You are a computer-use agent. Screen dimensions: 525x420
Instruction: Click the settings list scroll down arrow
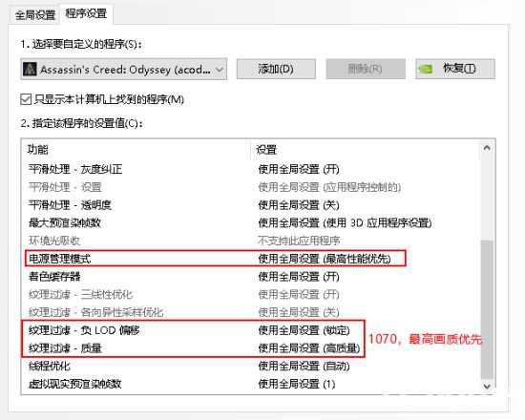coord(487,387)
